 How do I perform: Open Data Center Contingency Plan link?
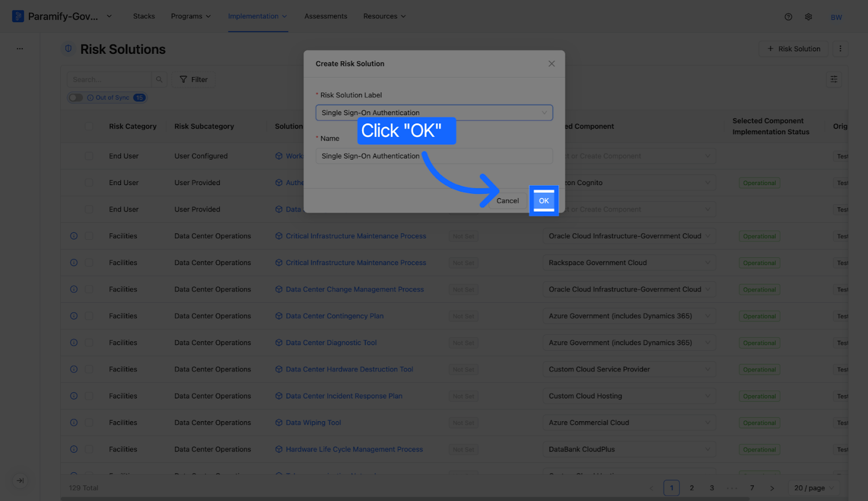335,316
